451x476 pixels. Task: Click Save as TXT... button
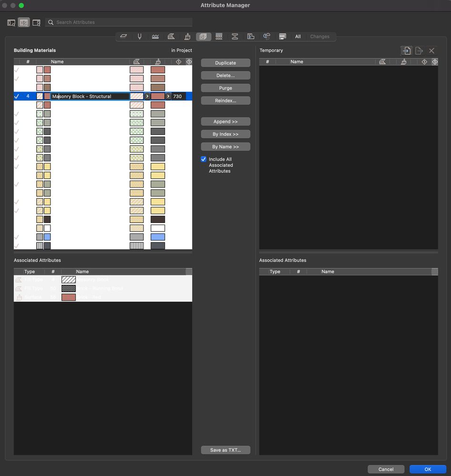(226, 450)
